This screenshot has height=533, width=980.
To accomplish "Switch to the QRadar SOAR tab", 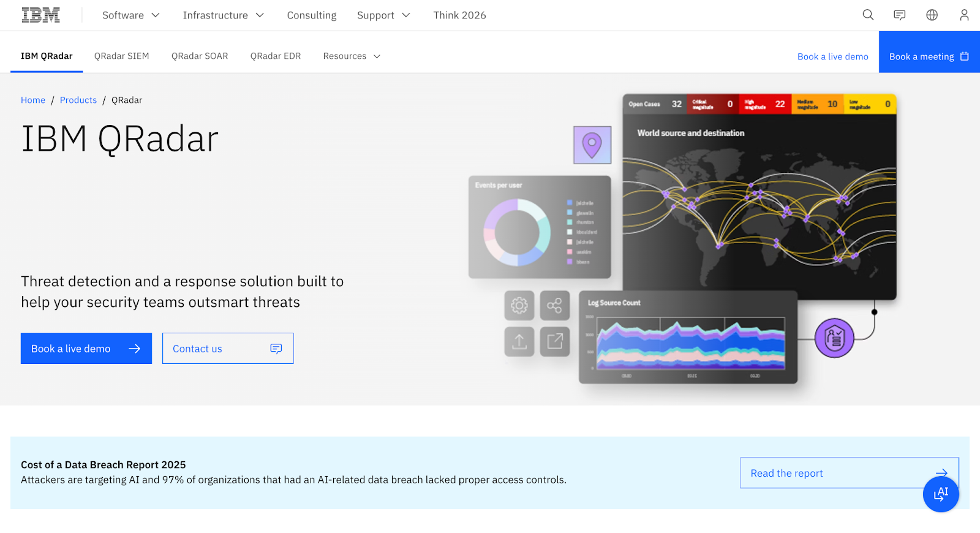I will pos(200,56).
